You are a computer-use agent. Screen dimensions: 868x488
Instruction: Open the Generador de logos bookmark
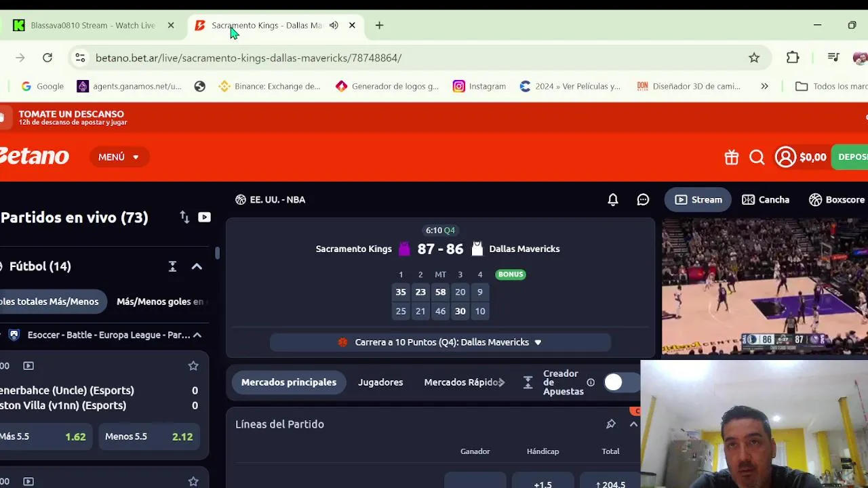pos(387,86)
